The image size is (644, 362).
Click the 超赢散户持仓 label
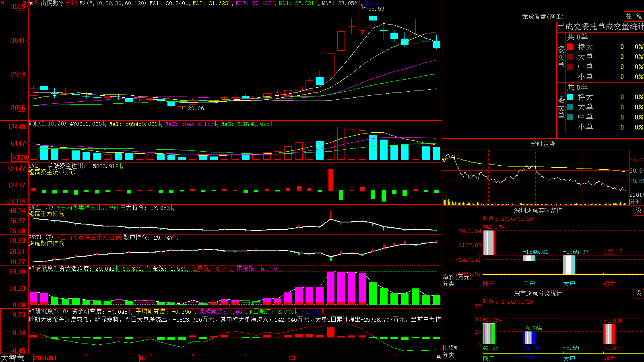pos(46,243)
